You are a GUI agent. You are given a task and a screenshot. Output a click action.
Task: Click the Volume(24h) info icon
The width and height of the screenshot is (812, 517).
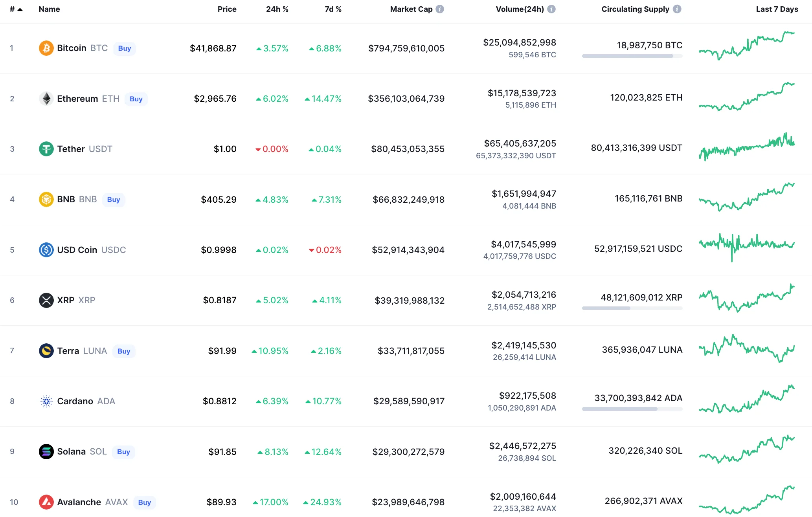pos(551,9)
